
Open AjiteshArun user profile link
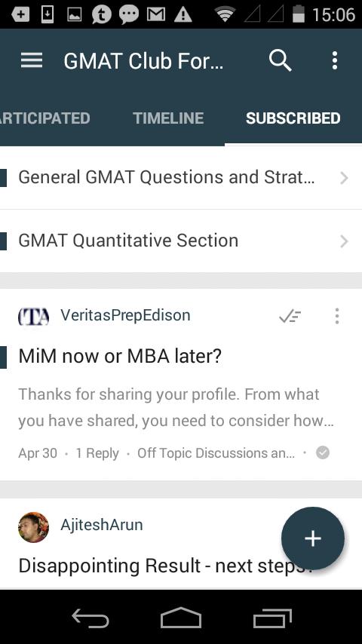tap(102, 525)
